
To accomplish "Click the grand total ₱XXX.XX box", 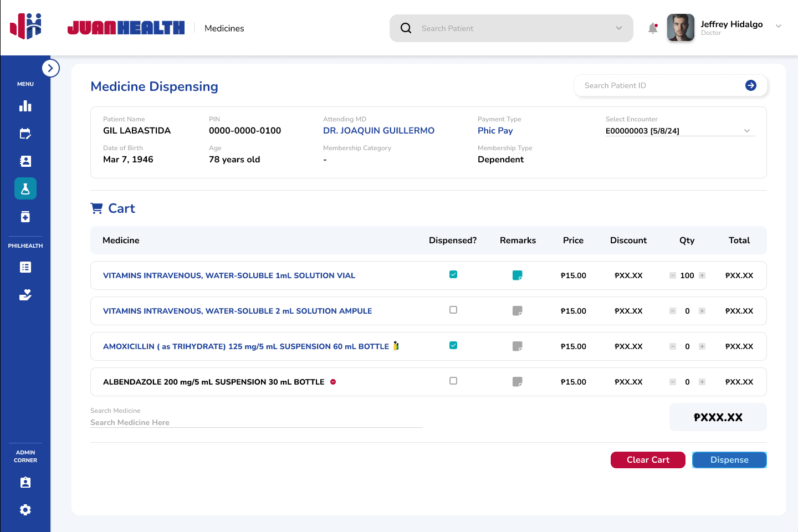I will (x=718, y=417).
